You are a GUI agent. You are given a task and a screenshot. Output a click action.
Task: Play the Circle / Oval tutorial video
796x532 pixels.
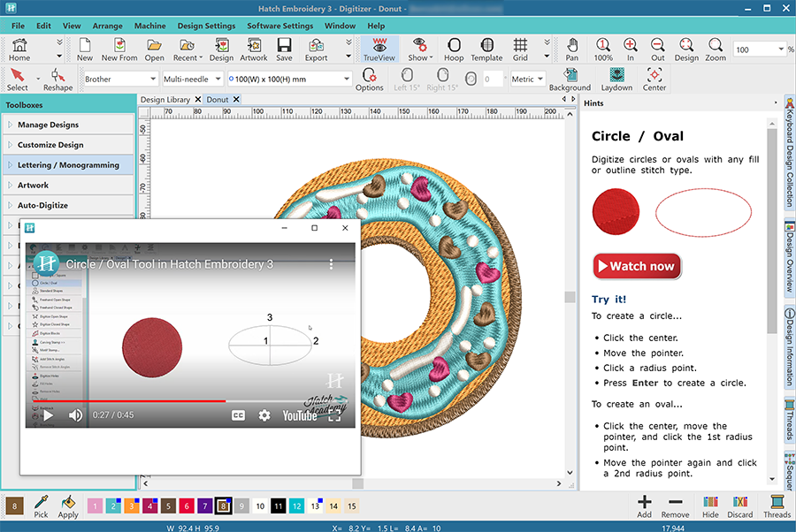(x=48, y=415)
